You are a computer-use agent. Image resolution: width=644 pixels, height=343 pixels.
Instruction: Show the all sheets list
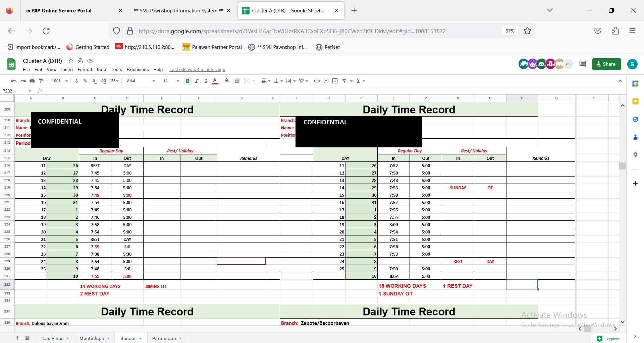[x=28, y=338]
